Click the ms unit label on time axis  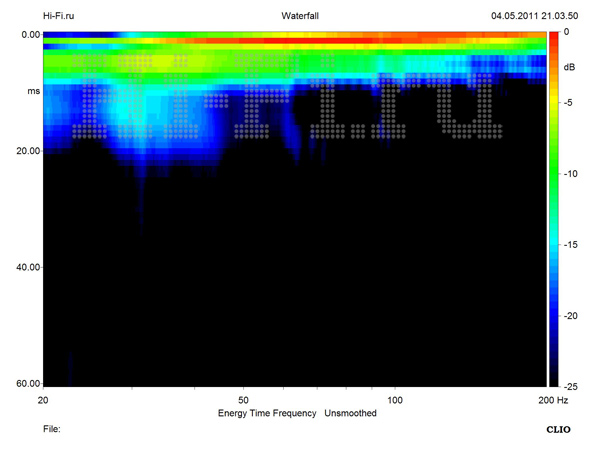click(x=32, y=91)
